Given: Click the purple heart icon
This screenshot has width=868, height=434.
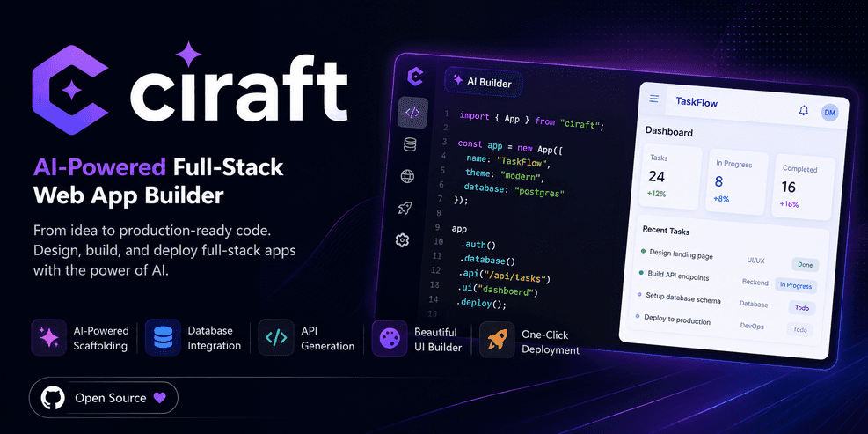Looking at the screenshot, I should (x=159, y=398).
